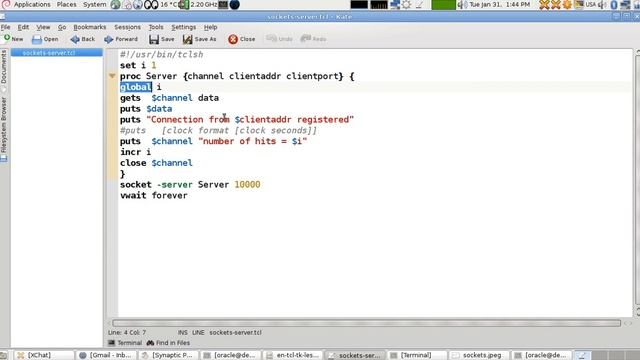Toggle INS insert mode in status bar
This screenshot has height=360, width=640.
click(x=182, y=332)
